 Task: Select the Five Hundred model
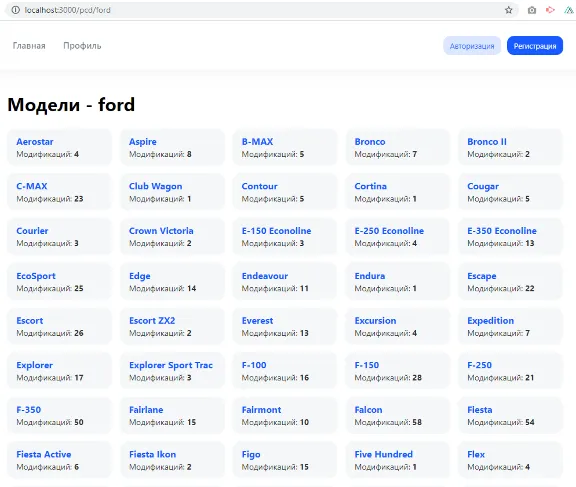384,454
